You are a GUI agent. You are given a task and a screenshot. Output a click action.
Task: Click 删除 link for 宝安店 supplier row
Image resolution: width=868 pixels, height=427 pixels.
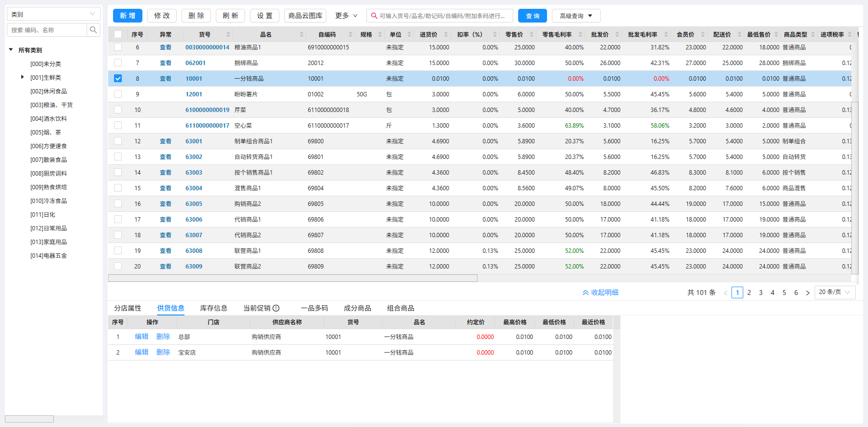(x=163, y=352)
